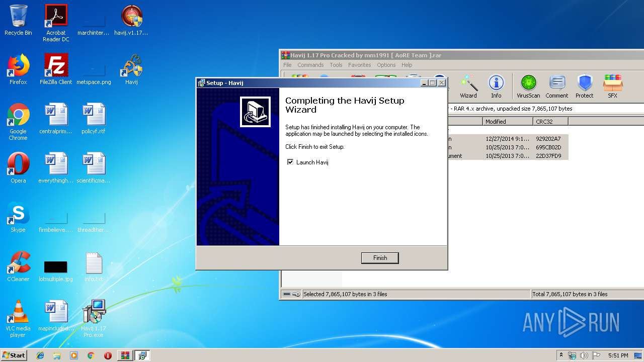The height and width of the screenshot is (362, 644).
Task: Select marchinter file on desktop
Action: [x=94, y=24]
